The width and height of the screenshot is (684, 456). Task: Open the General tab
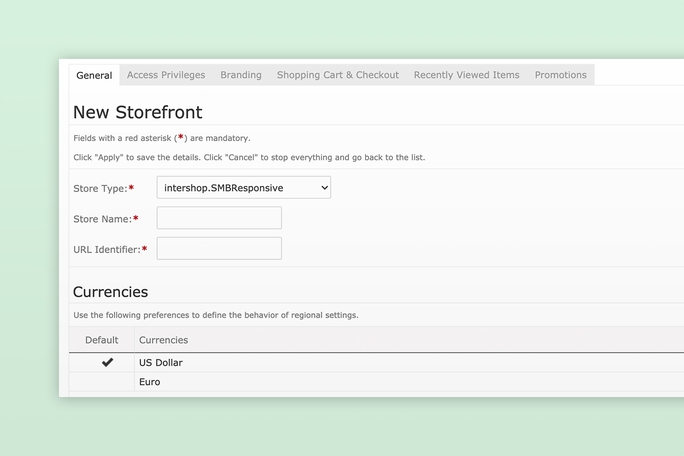click(x=94, y=75)
